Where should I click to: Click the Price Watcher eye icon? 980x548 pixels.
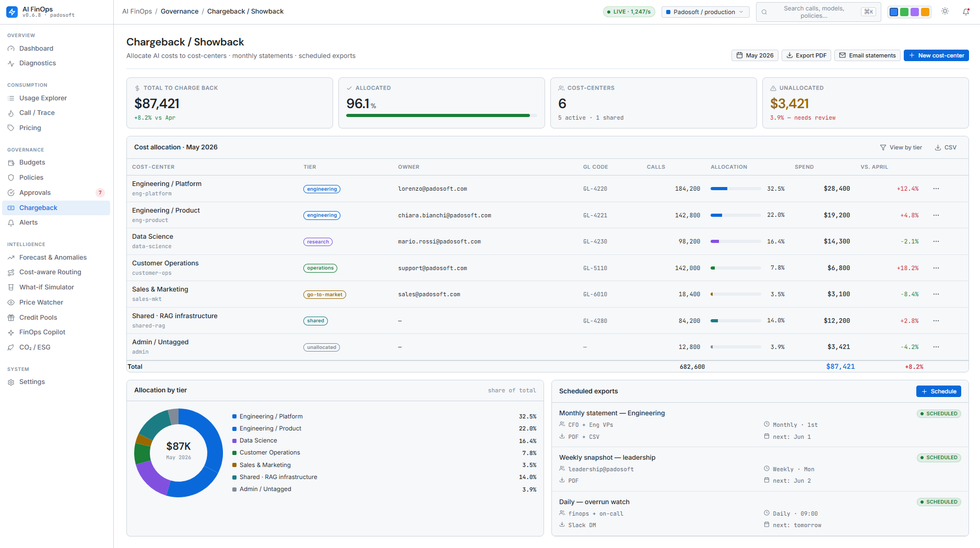(11, 302)
